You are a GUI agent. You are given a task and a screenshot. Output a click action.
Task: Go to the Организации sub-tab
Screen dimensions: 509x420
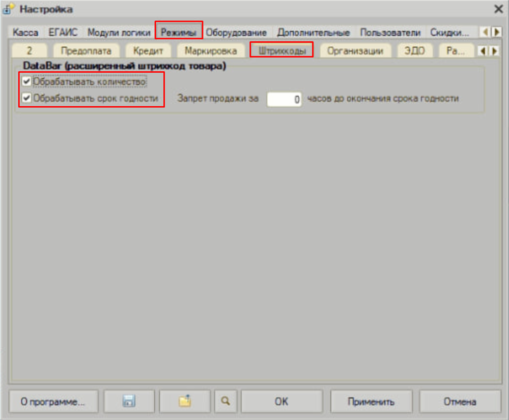pyautogui.click(x=355, y=51)
